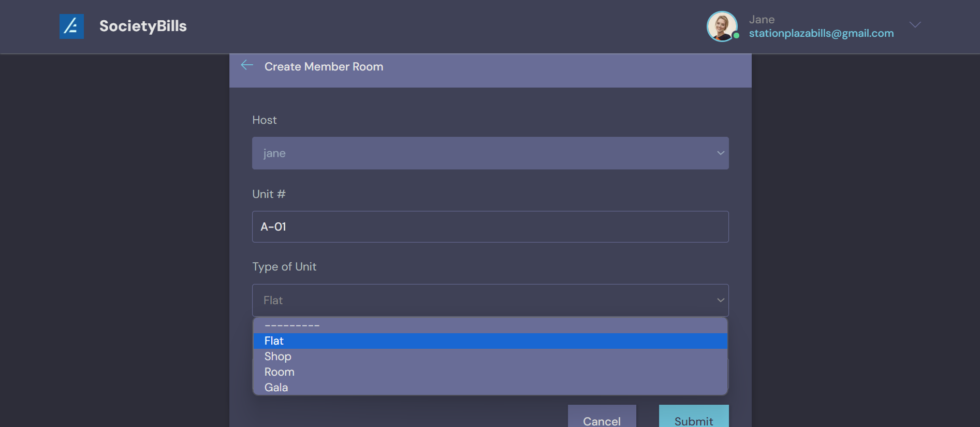Screen dimensions: 980x427
Task: Go back using the left arrow icon
Action: (x=247, y=65)
